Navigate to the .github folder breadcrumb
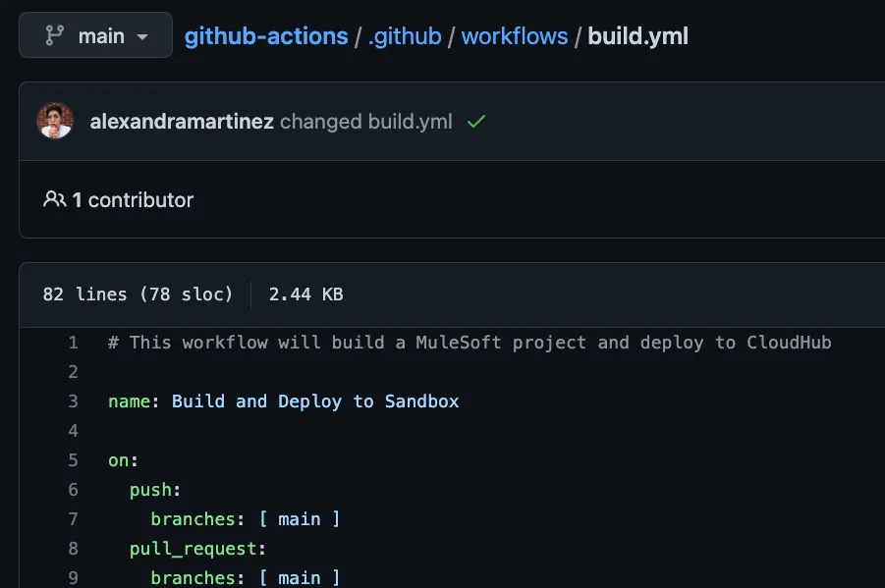The width and height of the screenshot is (885, 588). coord(405,36)
